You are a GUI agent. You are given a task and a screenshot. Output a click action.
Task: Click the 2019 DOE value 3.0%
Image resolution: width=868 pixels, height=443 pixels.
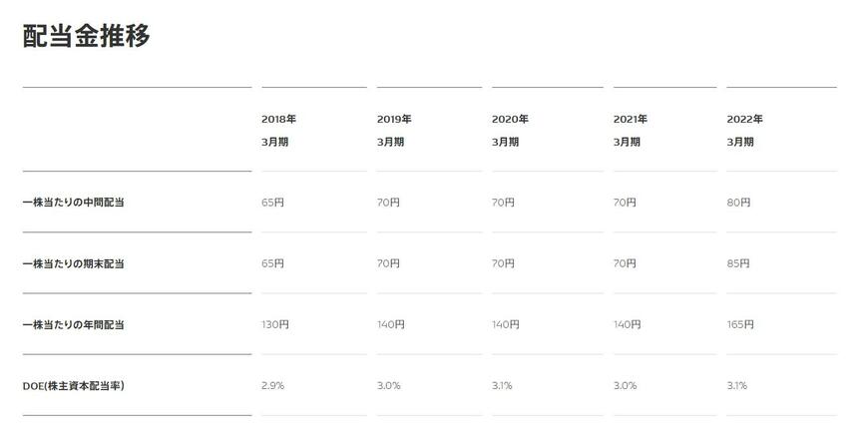tap(388, 386)
